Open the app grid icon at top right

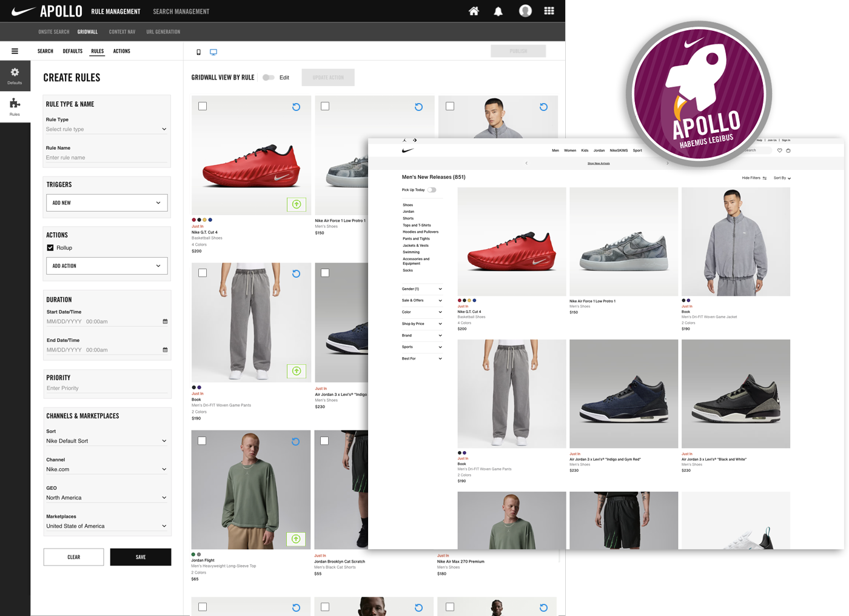[x=548, y=10]
